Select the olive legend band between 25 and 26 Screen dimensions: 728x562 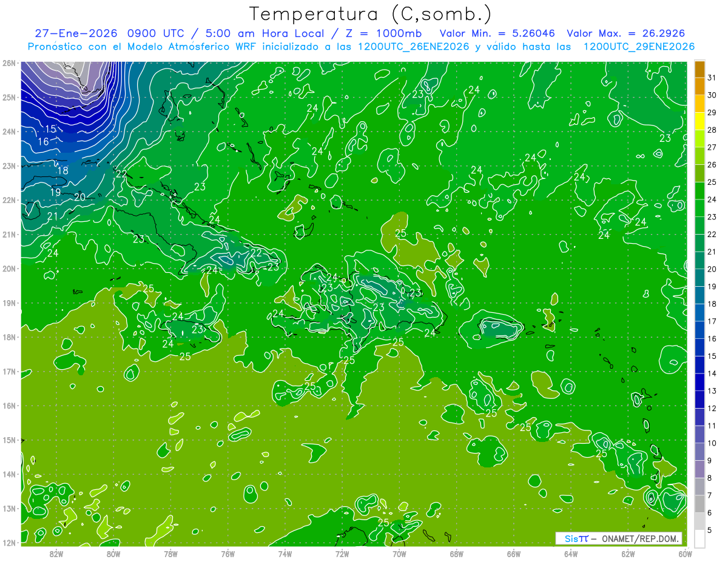(699, 173)
